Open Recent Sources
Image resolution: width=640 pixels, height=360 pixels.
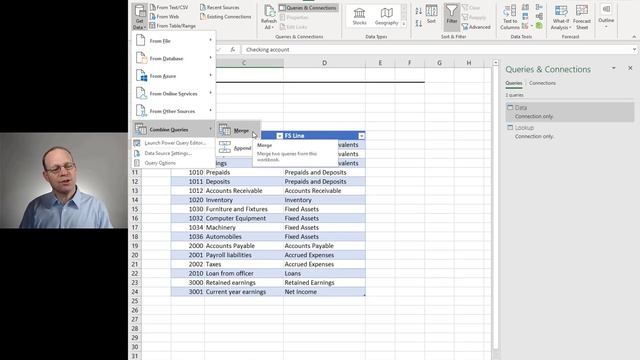pos(220,7)
